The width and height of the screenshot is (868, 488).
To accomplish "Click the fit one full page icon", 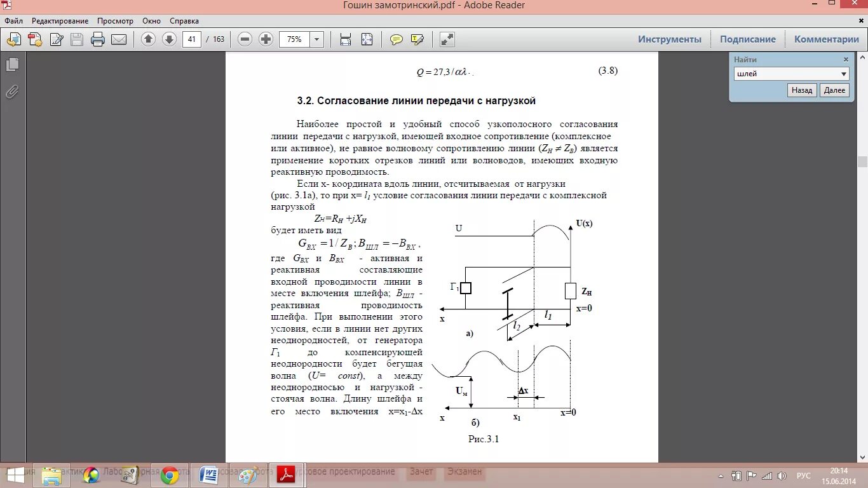I will tap(367, 39).
